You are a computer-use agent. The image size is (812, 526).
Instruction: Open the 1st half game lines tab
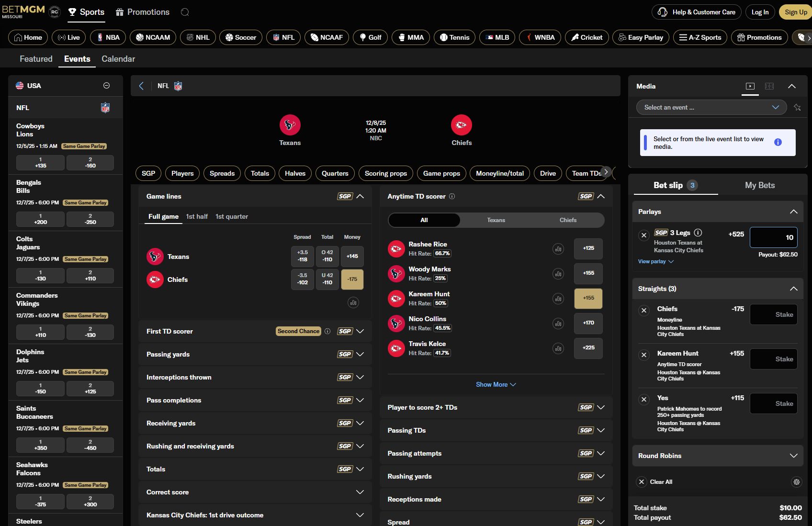click(x=197, y=216)
